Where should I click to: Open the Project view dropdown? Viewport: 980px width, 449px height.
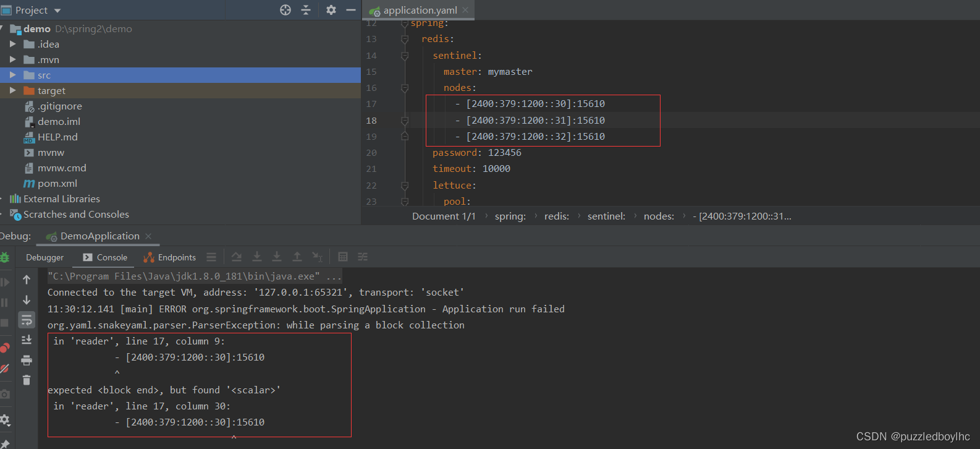tap(57, 11)
